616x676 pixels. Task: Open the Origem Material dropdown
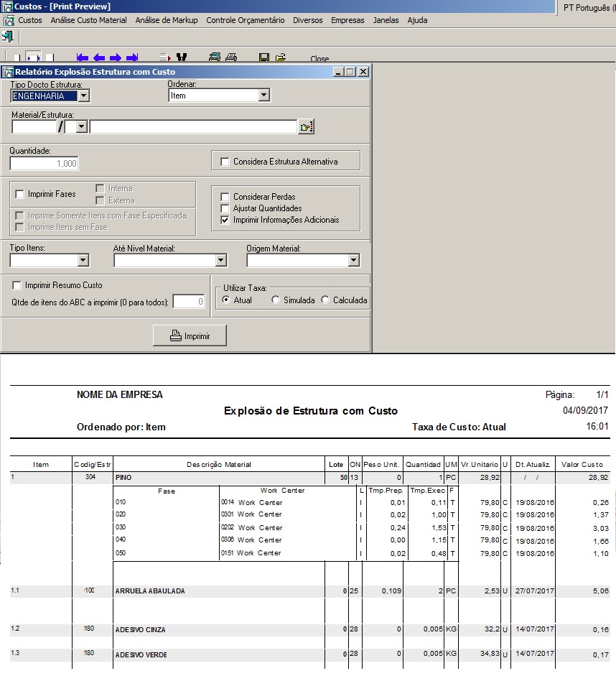[x=353, y=261]
